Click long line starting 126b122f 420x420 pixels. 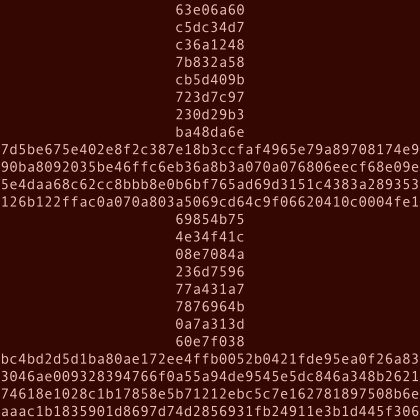pyautogui.click(x=210, y=202)
